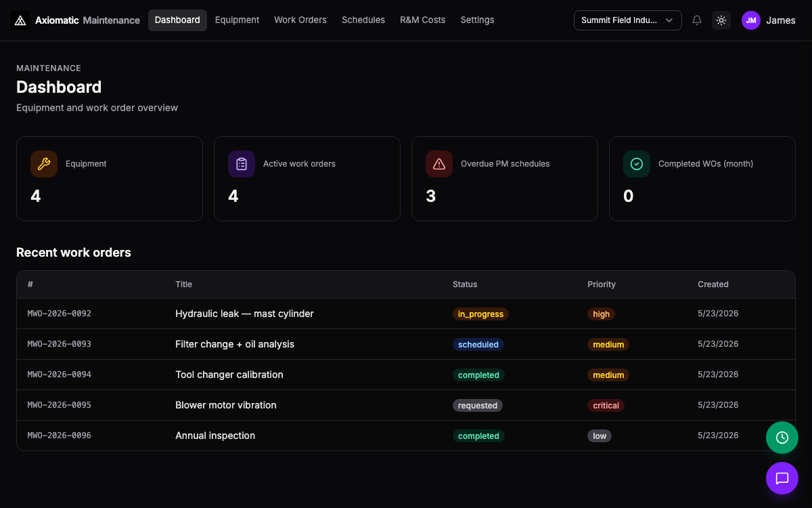Image resolution: width=812 pixels, height=508 pixels.
Task: Click completed badge for Annual inspection
Action: (x=478, y=436)
